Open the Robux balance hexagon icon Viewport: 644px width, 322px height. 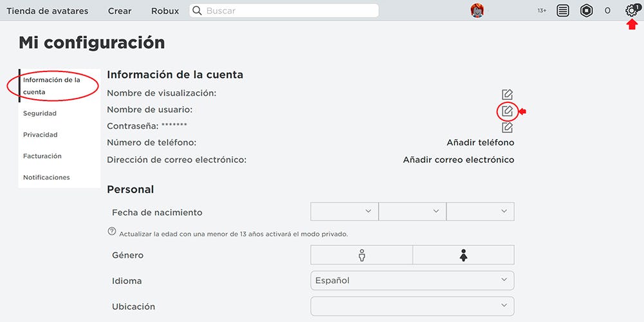(586, 10)
